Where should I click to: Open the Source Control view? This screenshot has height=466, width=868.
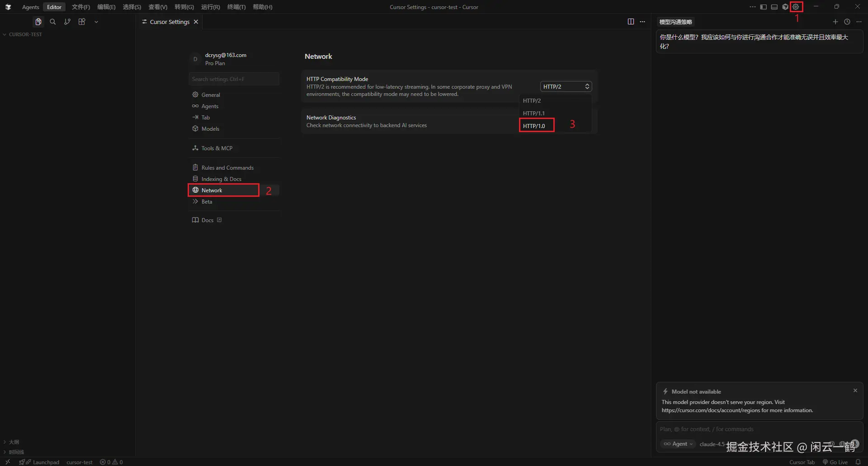click(x=67, y=22)
